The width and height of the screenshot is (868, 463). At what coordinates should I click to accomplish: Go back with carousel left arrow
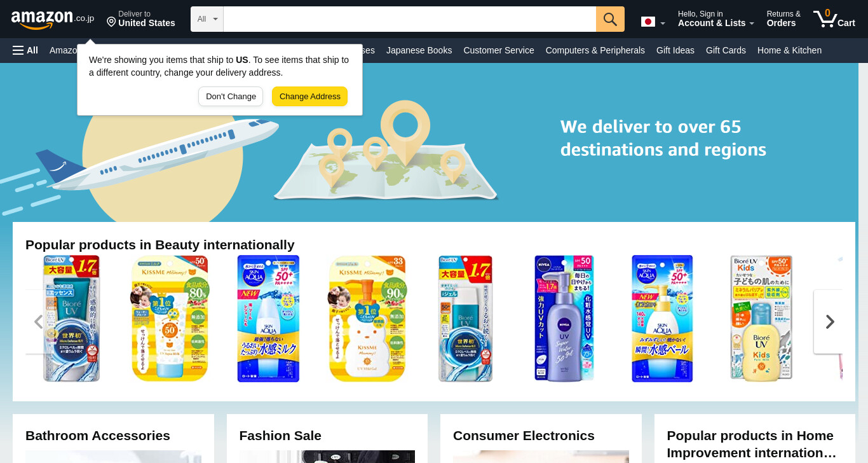click(39, 322)
